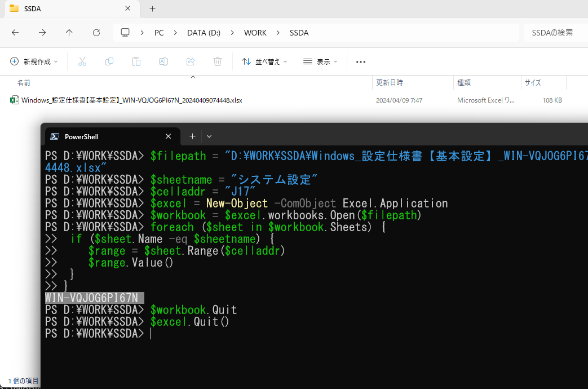Share the file with the share icon
Image resolution: width=588 pixels, height=389 pixels.
190,61
